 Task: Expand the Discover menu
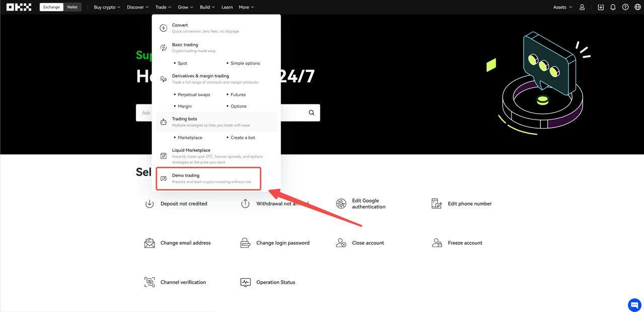coord(138,7)
